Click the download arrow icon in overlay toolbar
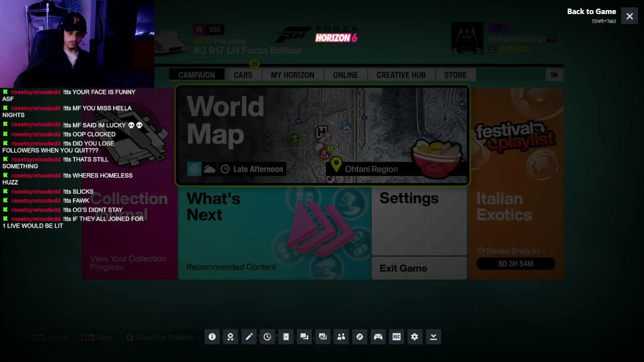The image size is (644, 362). click(433, 337)
